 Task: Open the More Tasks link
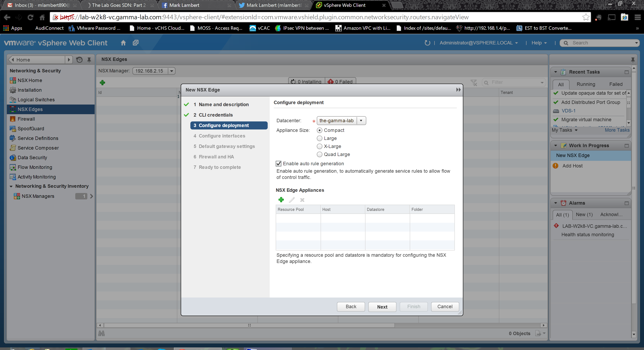[617, 130]
